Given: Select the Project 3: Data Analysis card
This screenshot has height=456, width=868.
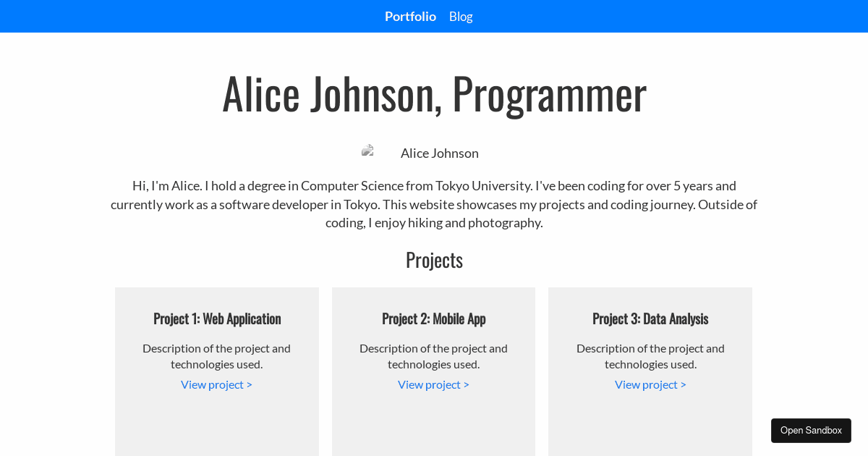Looking at the screenshot, I should point(650,371).
